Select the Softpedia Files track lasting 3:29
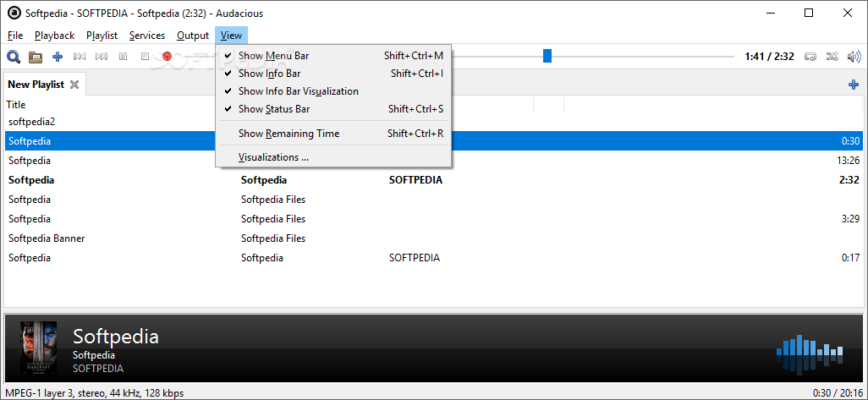Viewport: 868px width, 400px height. pos(434,218)
